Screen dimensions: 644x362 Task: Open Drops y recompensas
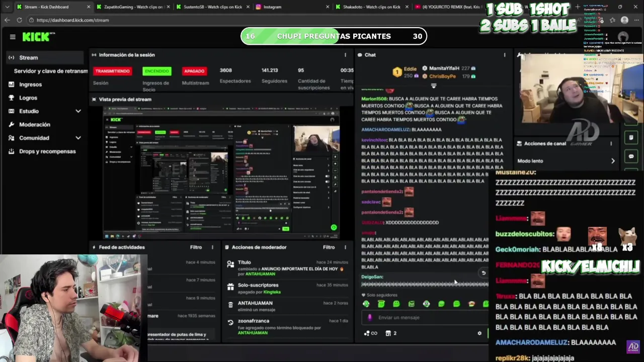[x=47, y=151]
